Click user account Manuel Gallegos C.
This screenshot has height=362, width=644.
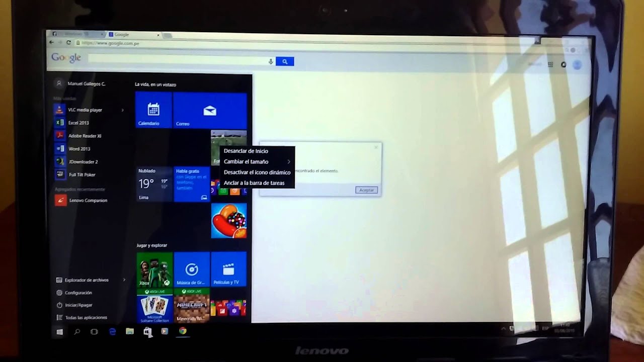(x=80, y=83)
